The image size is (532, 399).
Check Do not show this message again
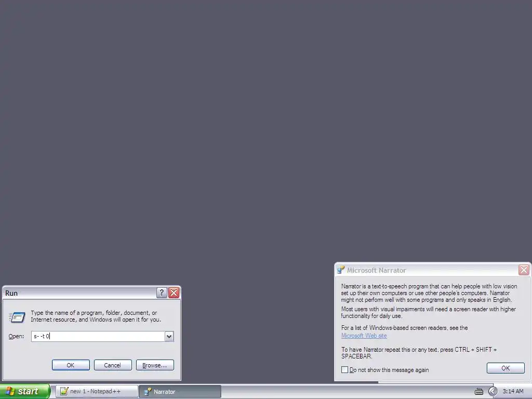pyautogui.click(x=345, y=369)
